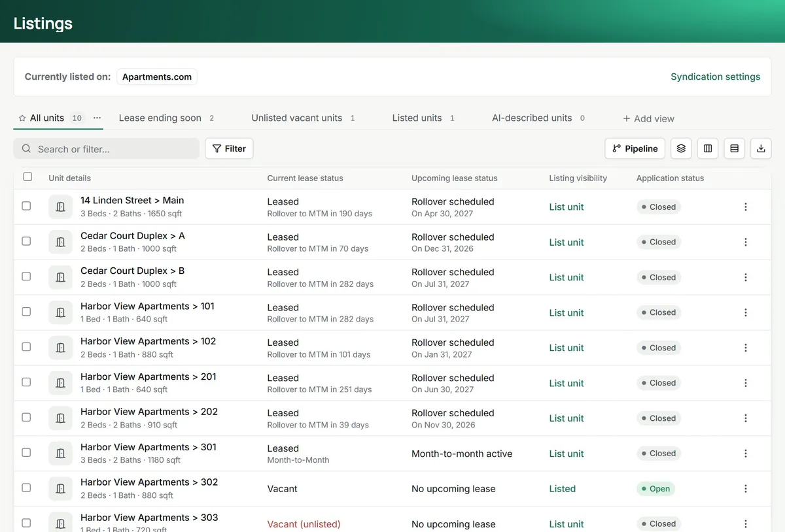Click the Listing visibility column header
785x532 pixels.
point(578,178)
